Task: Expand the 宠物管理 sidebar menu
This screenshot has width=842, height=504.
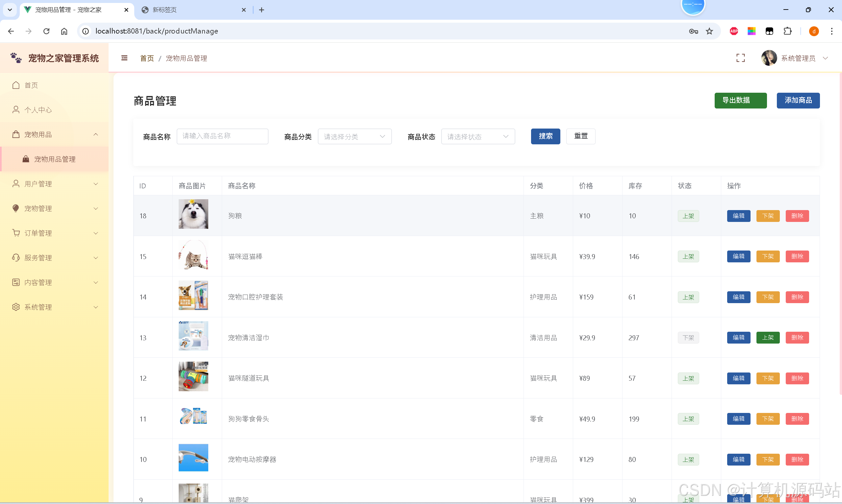Action: [54, 208]
